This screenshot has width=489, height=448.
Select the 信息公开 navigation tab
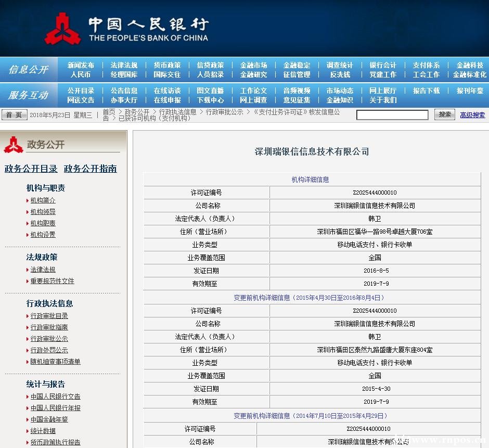pyautogui.click(x=28, y=70)
